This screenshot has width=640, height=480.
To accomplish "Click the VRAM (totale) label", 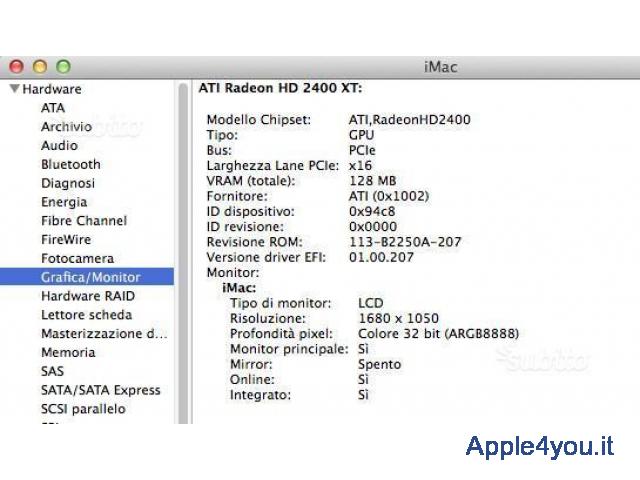I will pos(251,180).
